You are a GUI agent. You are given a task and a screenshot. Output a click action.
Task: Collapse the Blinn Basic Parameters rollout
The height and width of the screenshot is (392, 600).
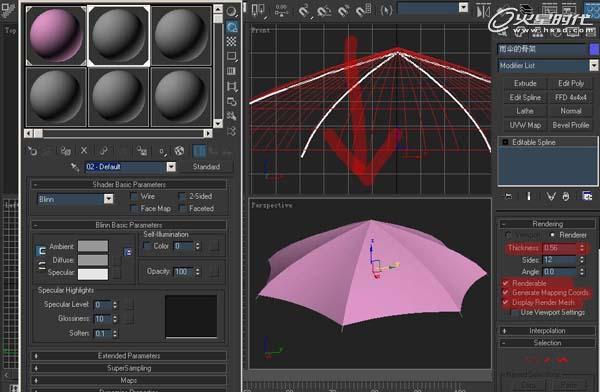129,225
